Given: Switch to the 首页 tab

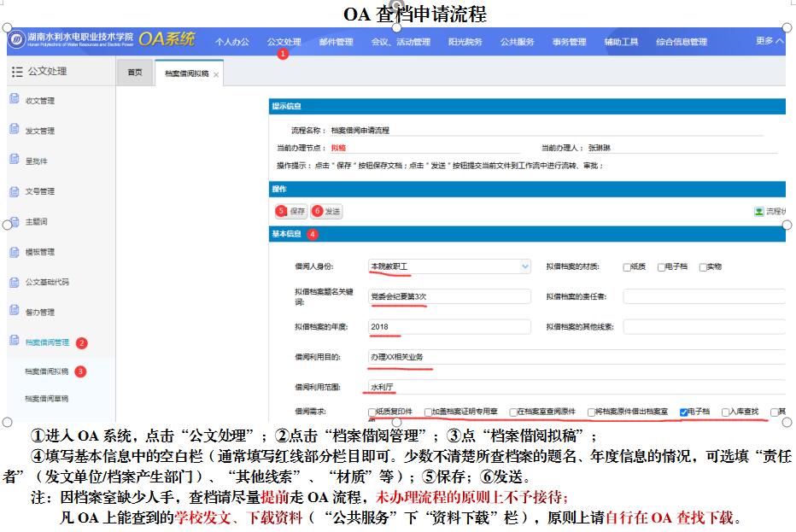Looking at the screenshot, I should coord(135,73).
